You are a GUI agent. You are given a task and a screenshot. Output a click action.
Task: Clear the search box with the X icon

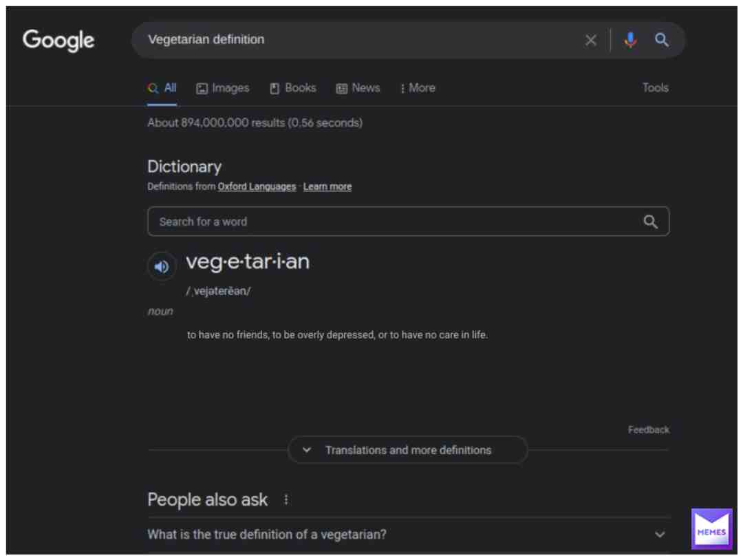[590, 41]
